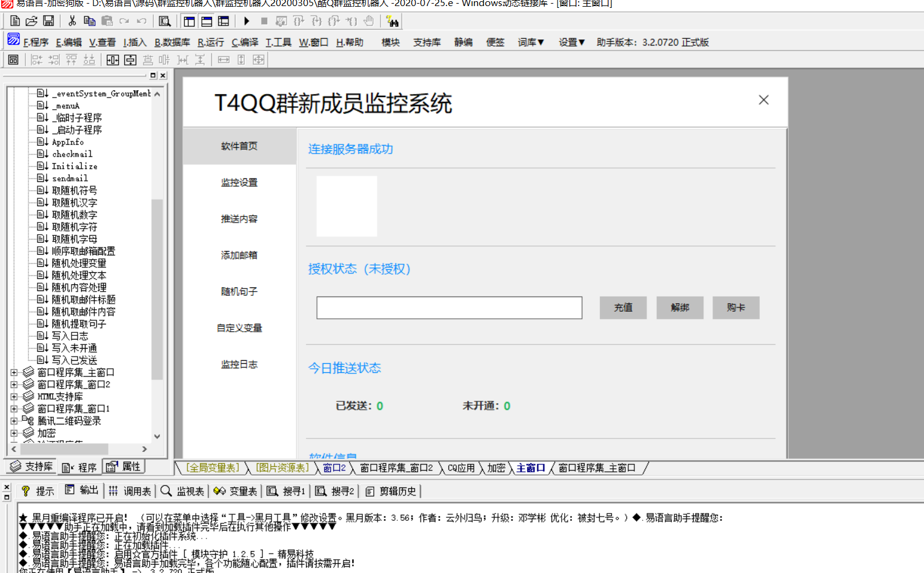Screen dimensions: 924x573
Task: Open the 监控日志 sidebar item in form
Action: [239, 364]
